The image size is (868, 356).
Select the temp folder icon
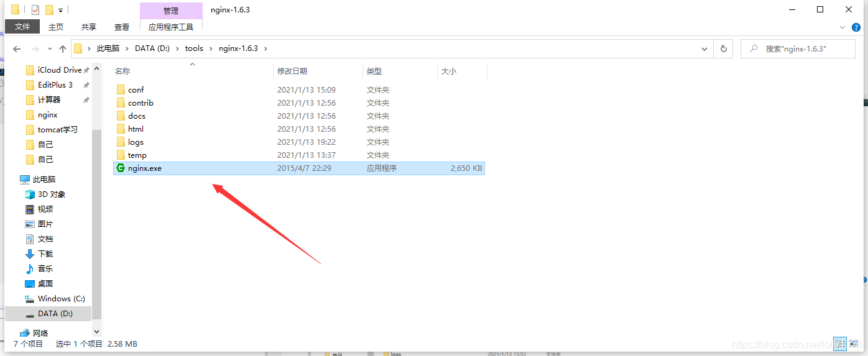[121, 155]
